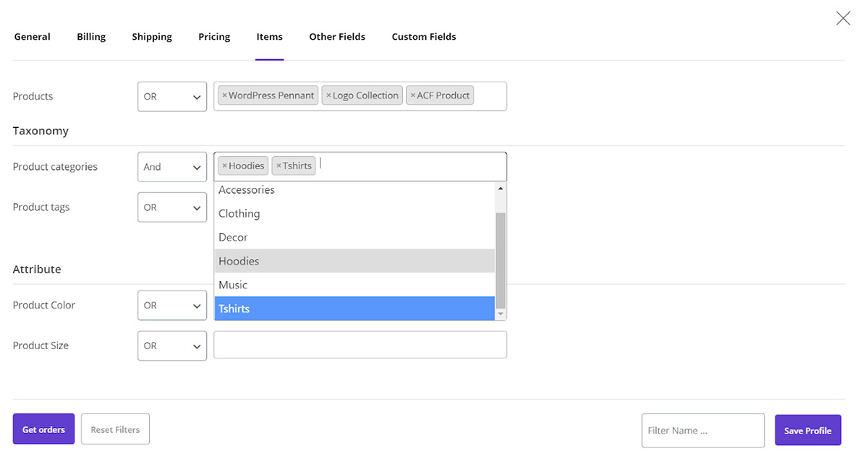
Task: Close the filter dialog with X
Action: [x=843, y=19]
